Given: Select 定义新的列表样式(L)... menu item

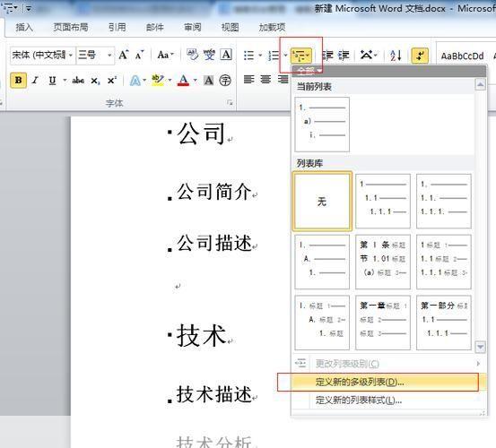Looking at the screenshot, I should (388, 401).
